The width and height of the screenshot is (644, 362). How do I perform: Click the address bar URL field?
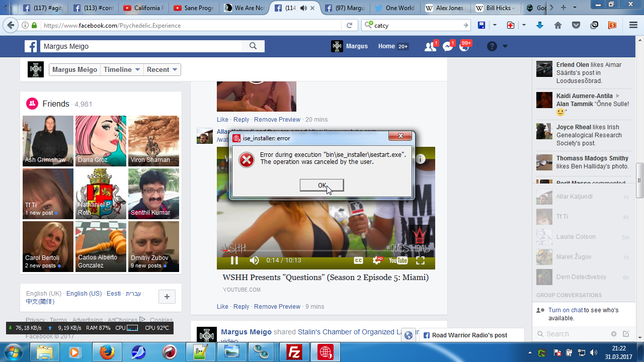[191, 25]
